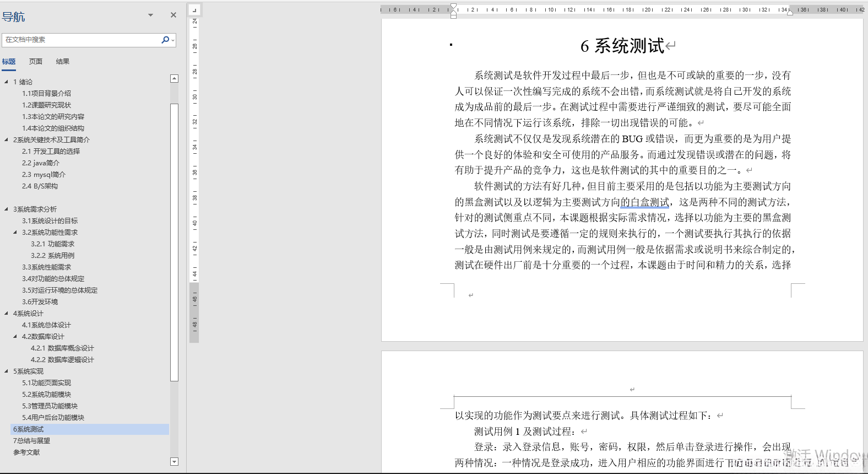Screen dimensions: 868x474
Task: Go to 2.1 开发工具的选择 heading
Action: pos(51,152)
